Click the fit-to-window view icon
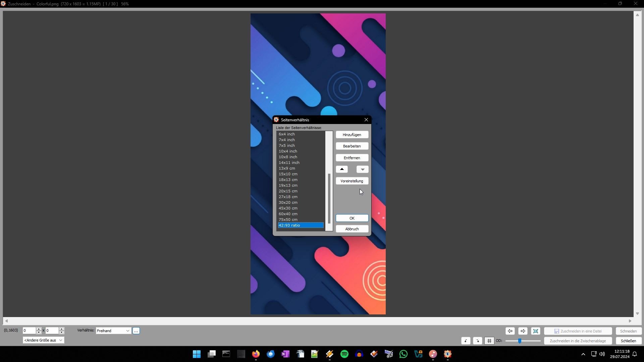 click(536, 331)
